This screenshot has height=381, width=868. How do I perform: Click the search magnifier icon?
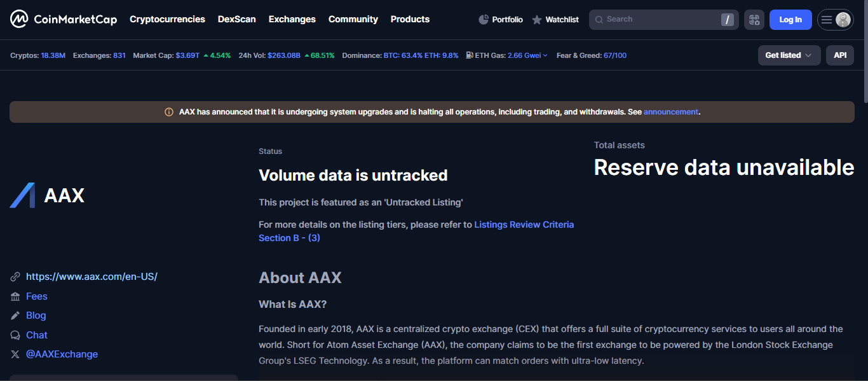coord(599,20)
